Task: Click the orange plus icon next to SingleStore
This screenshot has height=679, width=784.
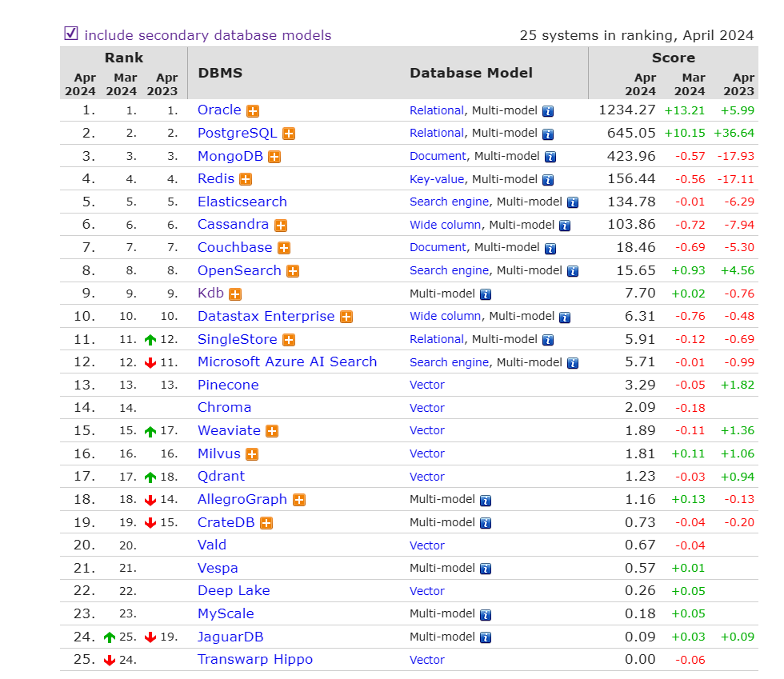Action: click(289, 340)
